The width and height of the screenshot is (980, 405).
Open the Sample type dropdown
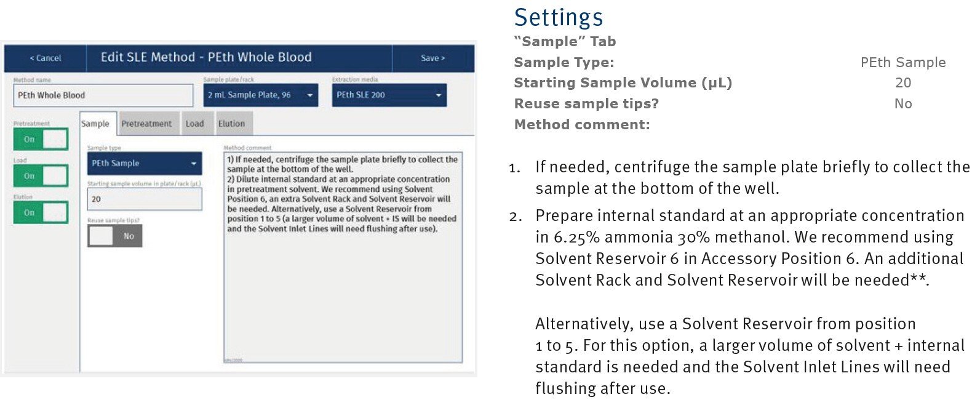(x=144, y=164)
